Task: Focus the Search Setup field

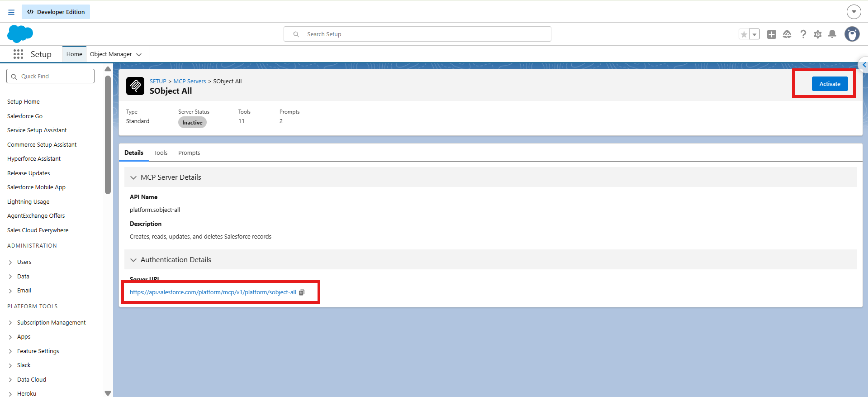Action: [417, 34]
